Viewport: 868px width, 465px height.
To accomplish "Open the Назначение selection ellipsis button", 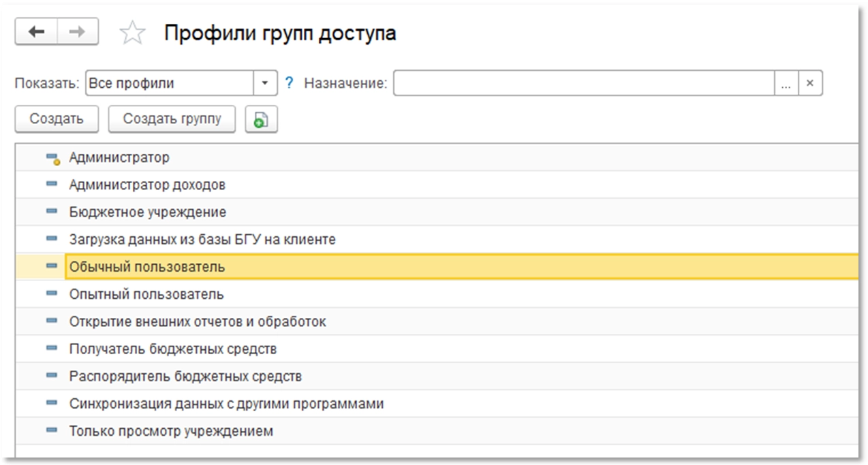I will [786, 83].
